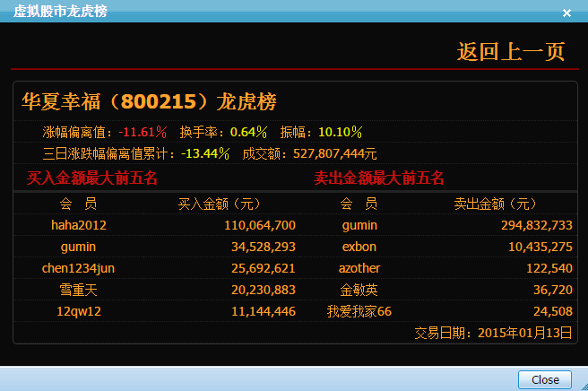Select seller 我爱我家66
This screenshot has height=391, width=588.
(x=359, y=311)
